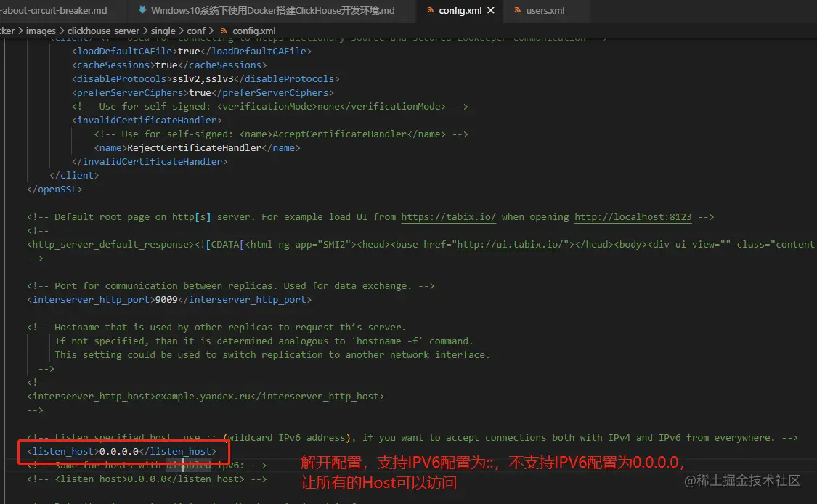This screenshot has width=817, height=504.
Task: Click the AcceptCertificateHandler comment text
Action: pyautogui.click(x=281, y=134)
